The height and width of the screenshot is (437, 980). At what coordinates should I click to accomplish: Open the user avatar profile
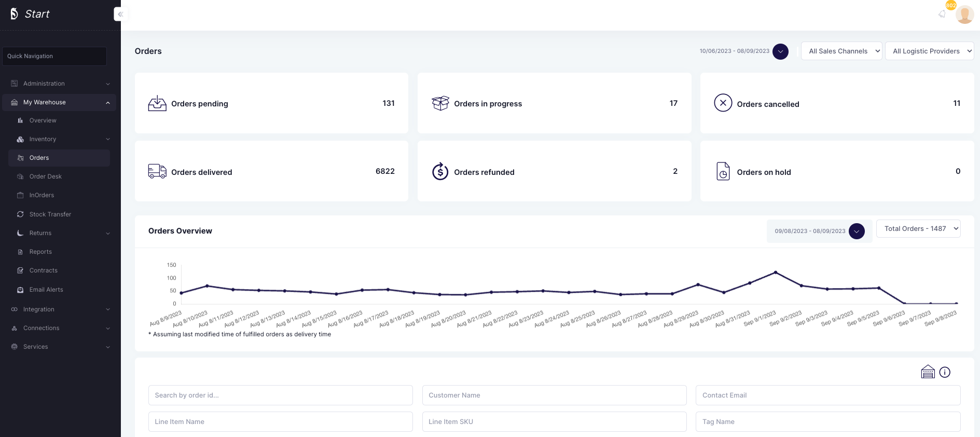pyautogui.click(x=964, y=15)
